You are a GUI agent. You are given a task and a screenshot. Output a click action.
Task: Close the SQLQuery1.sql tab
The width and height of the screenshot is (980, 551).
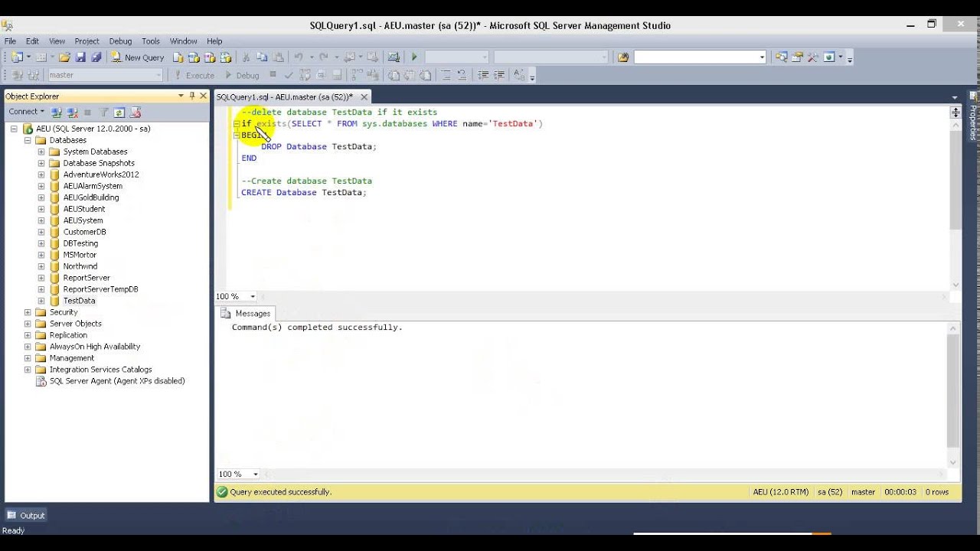tap(364, 97)
